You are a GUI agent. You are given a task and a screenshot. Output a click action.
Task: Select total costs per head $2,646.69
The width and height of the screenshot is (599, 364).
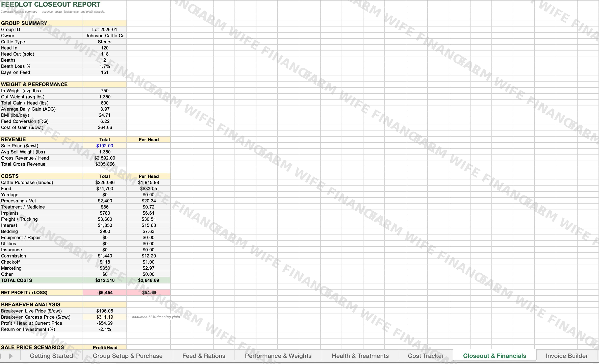[149, 280]
